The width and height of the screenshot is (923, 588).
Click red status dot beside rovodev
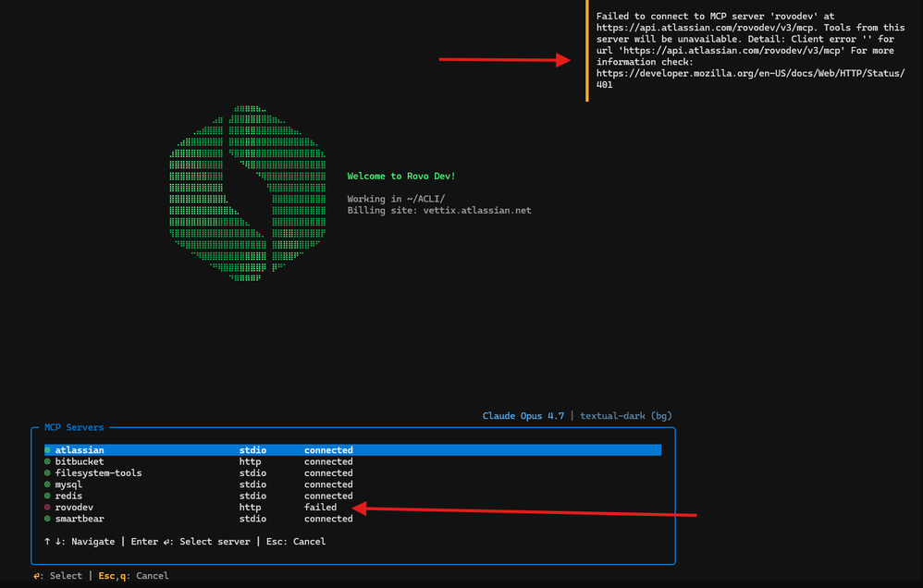[x=48, y=508]
